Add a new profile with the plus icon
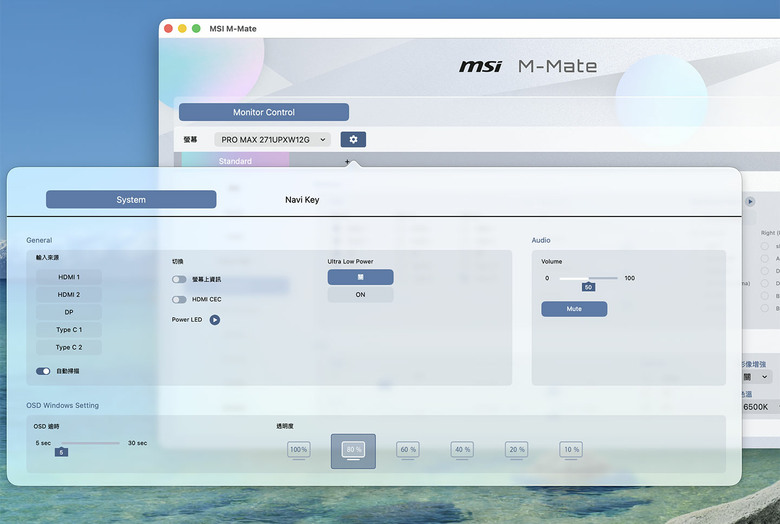The width and height of the screenshot is (780, 524). point(347,161)
